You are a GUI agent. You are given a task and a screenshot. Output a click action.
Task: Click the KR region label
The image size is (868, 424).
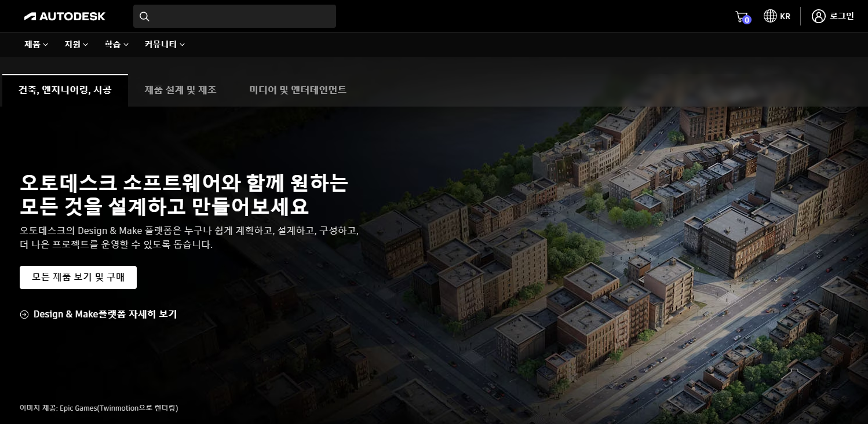pyautogui.click(x=785, y=16)
